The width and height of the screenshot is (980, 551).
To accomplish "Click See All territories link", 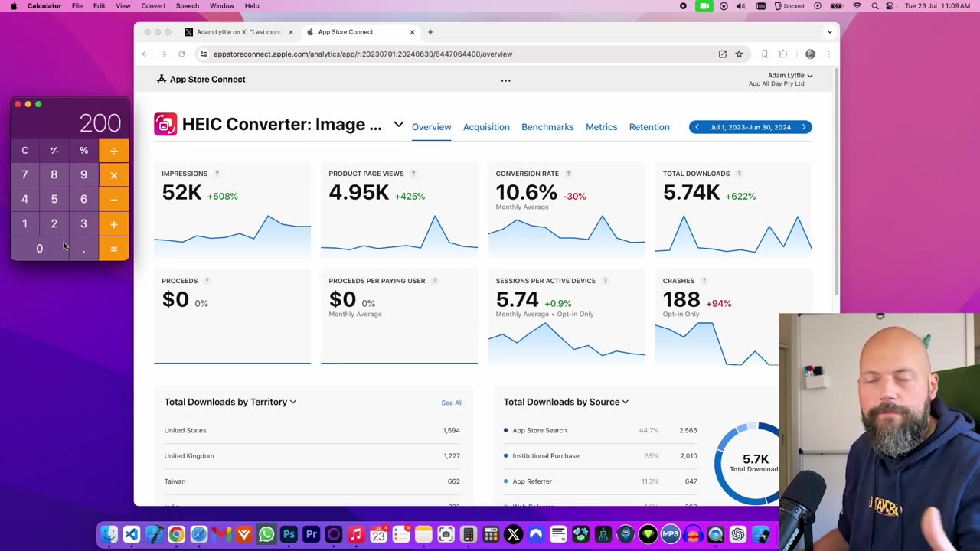I will (x=452, y=403).
